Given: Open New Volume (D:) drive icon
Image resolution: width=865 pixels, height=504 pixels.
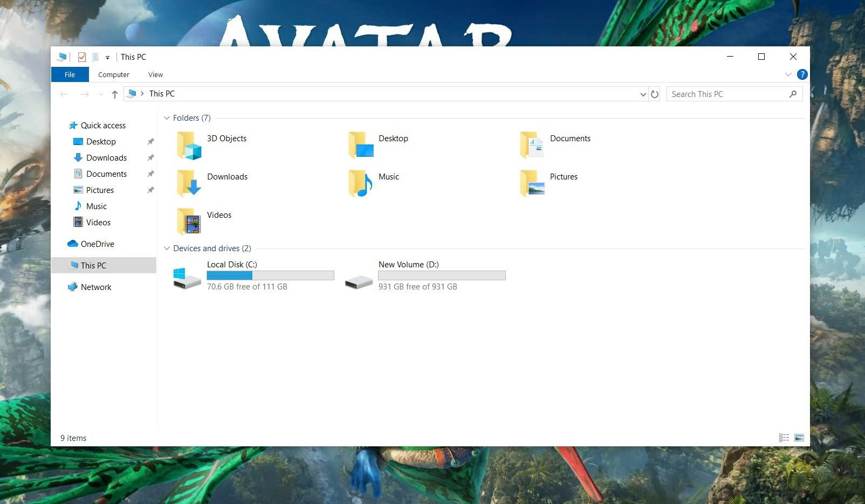Looking at the screenshot, I should pos(359,281).
